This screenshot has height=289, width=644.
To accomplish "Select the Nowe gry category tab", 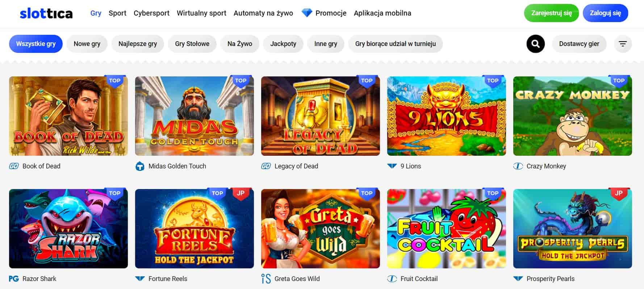I will [87, 44].
